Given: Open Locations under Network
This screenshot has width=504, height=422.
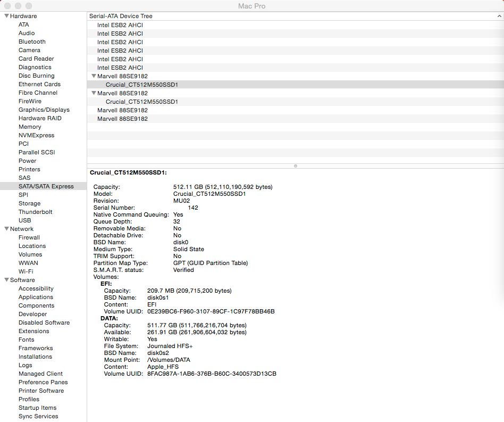Looking at the screenshot, I should pyautogui.click(x=32, y=246).
